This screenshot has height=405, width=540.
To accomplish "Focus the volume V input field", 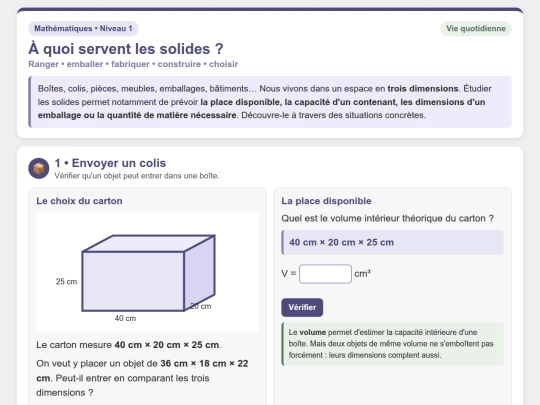I will click(325, 274).
